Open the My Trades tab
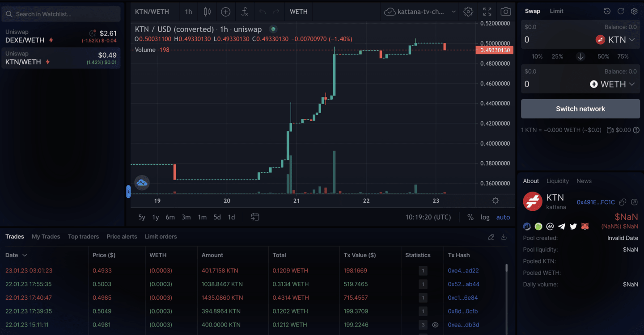Viewport: 644px width, 335px height. coord(46,237)
